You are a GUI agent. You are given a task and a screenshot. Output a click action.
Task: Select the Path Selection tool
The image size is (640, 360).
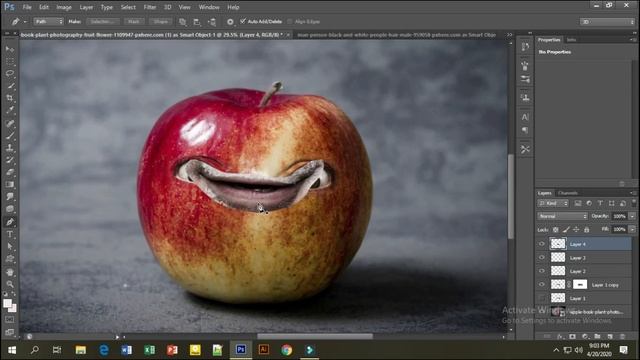coord(10,247)
